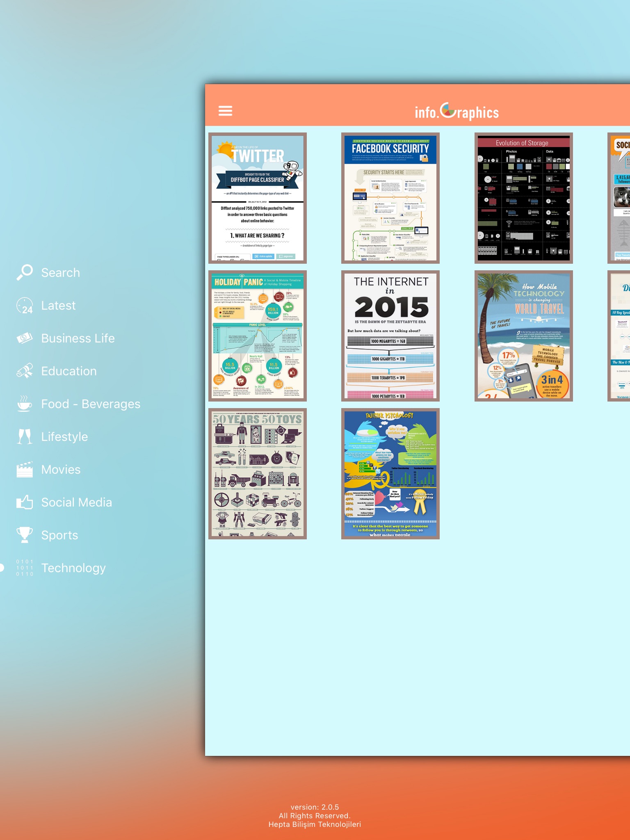
Task: Select the Latest category
Action: [58, 306]
